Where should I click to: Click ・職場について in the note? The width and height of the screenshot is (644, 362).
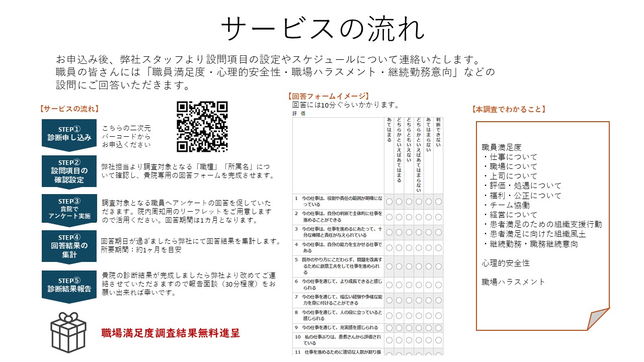(x=510, y=166)
